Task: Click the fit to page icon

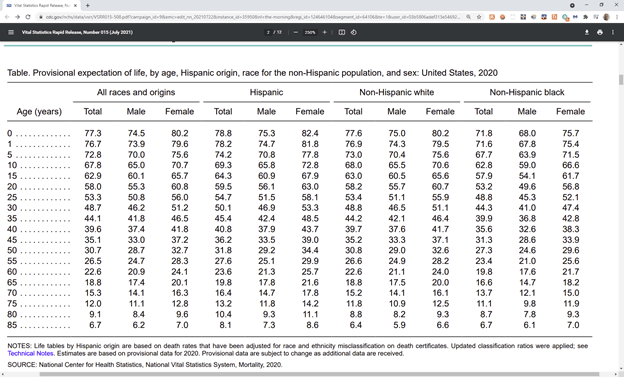Action: coord(341,32)
